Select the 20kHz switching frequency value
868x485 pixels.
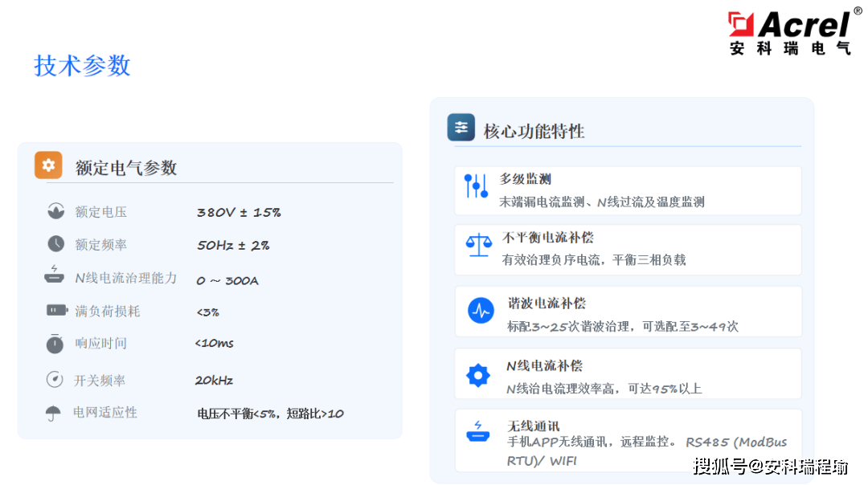click(214, 380)
